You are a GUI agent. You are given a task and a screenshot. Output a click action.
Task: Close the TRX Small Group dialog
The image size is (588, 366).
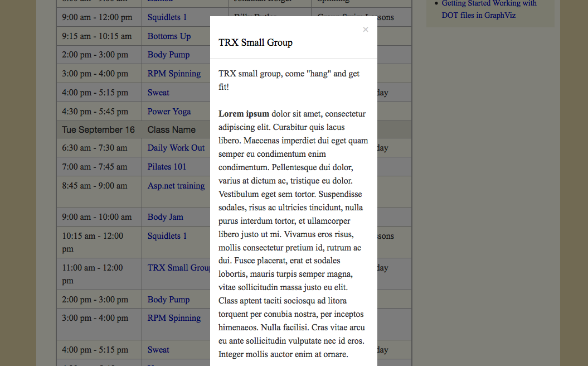pos(366,30)
